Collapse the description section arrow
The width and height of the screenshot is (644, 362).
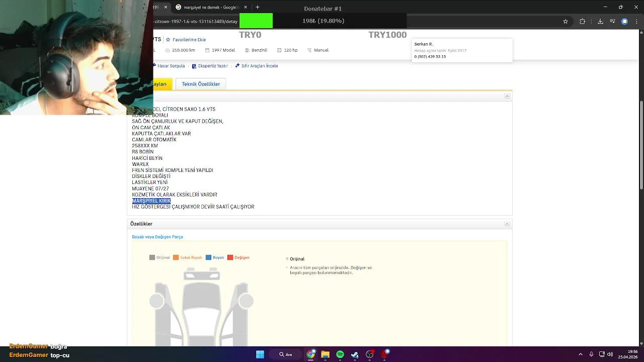point(507,96)
